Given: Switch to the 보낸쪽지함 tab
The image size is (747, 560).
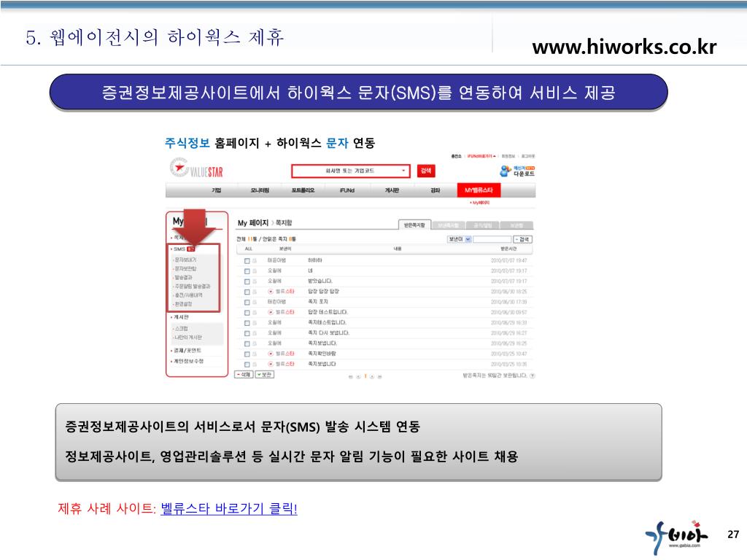Looking at the screenshot, I should pyautogui.click(x=449, y=225).
